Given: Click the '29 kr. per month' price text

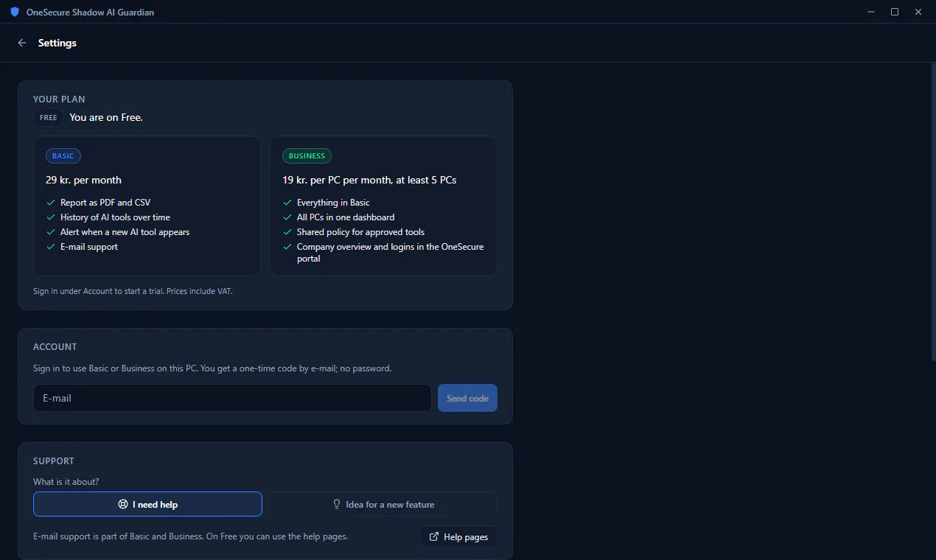Looking at the screenshot, I should pos(83,180).
